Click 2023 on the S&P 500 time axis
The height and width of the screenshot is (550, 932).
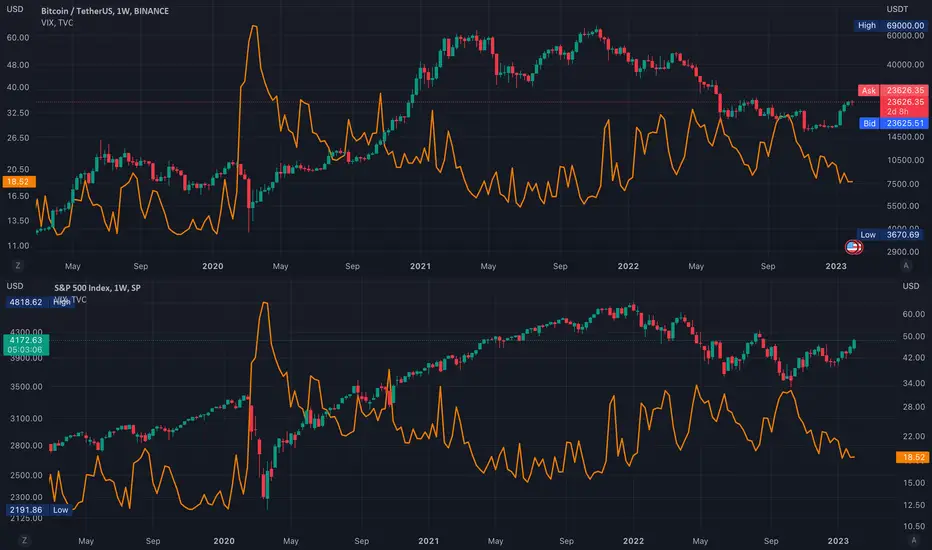point(838,541)
